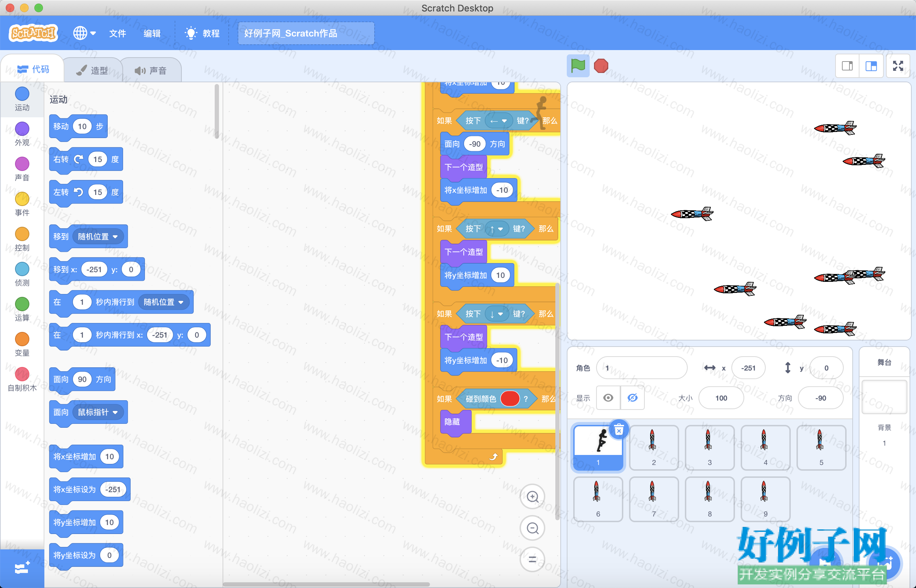Image resolution: width=916 pixels, height=588 pixels.
Task: Click the block palette vertical scrollbar
Action: (216, 112)
